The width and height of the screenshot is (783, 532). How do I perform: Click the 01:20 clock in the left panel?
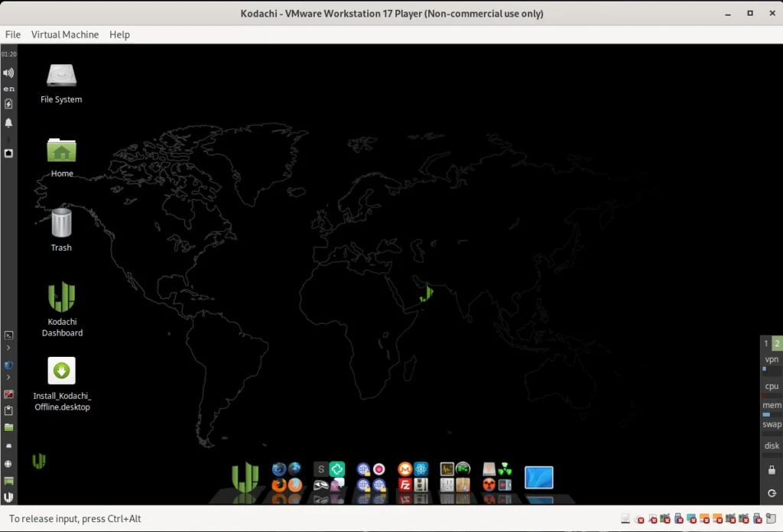(x=8, y=54)
